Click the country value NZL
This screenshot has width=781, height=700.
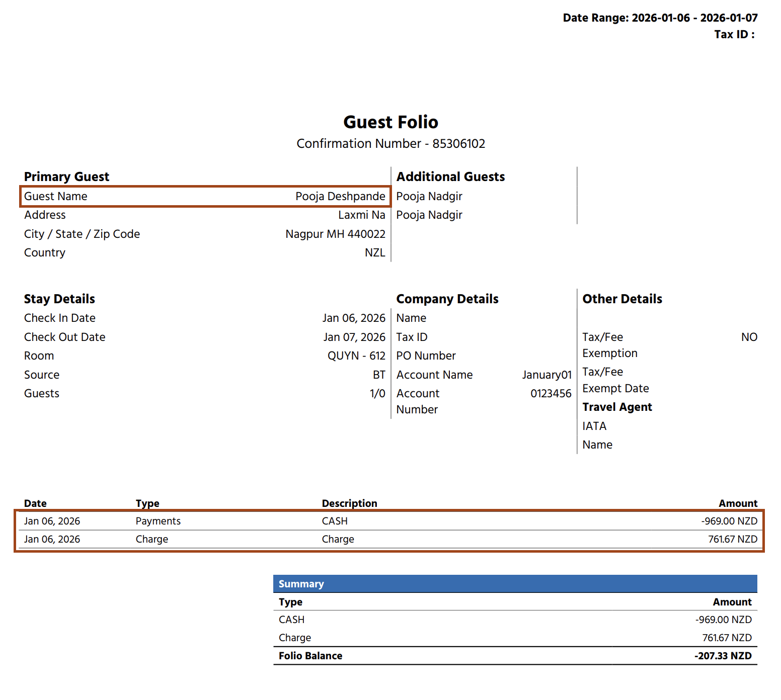point(375,252)
